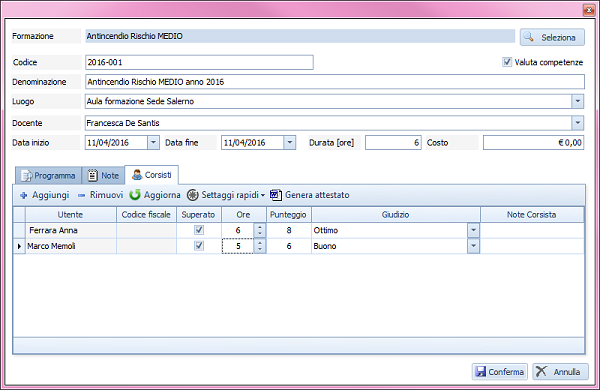The image size is (600, 390).
Task: Click the Utente column header
Action: click(x=70, y=215)
